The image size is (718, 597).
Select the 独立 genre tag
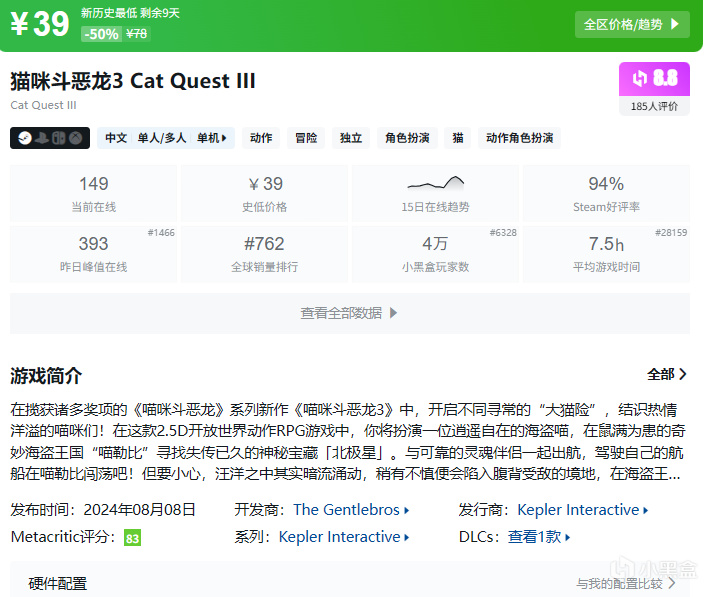[x=351, y=138]
